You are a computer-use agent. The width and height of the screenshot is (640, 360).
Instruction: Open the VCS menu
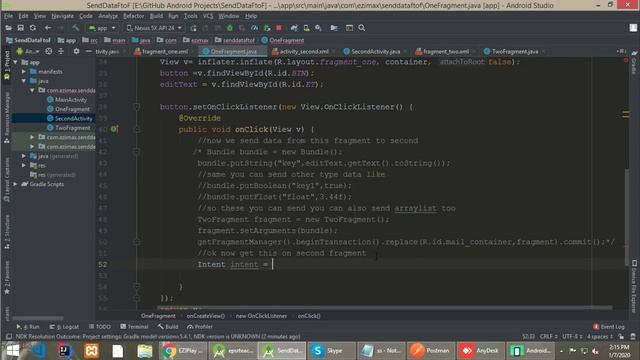coord(208,16)
